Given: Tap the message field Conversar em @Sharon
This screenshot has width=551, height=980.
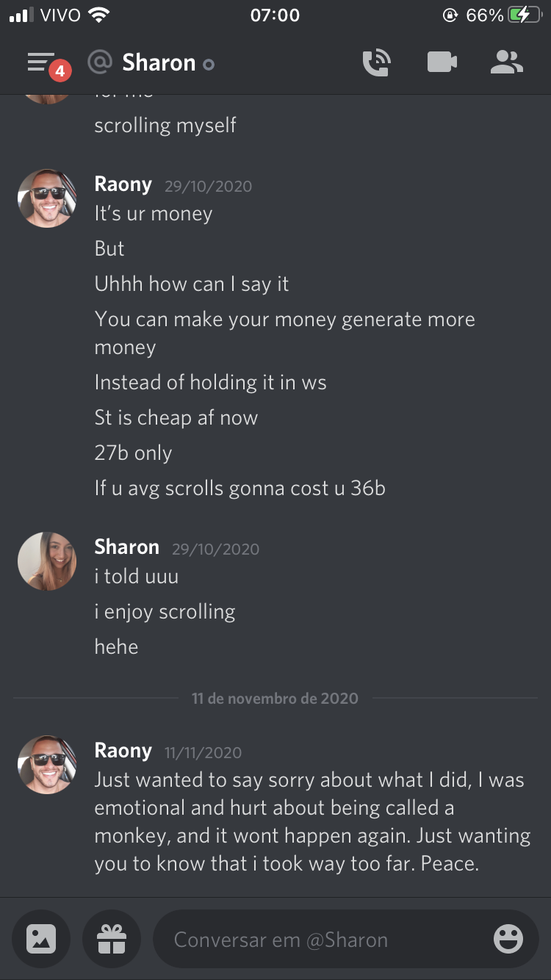Looking at the screenshot, I should point(346,939).
